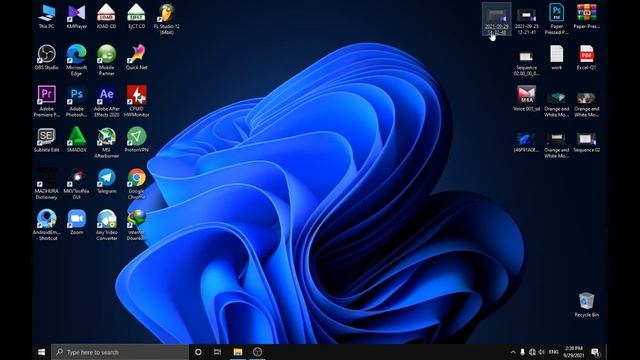Click the ENG language indicator
This screenshot has width=640, height=360.
553,352
